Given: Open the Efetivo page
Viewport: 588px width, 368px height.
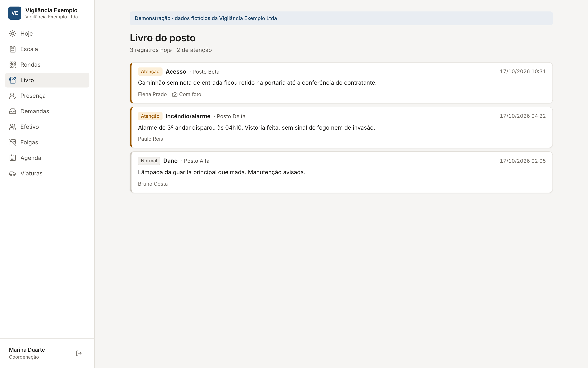Looking at the screenshot, I should tap(47, 127).
